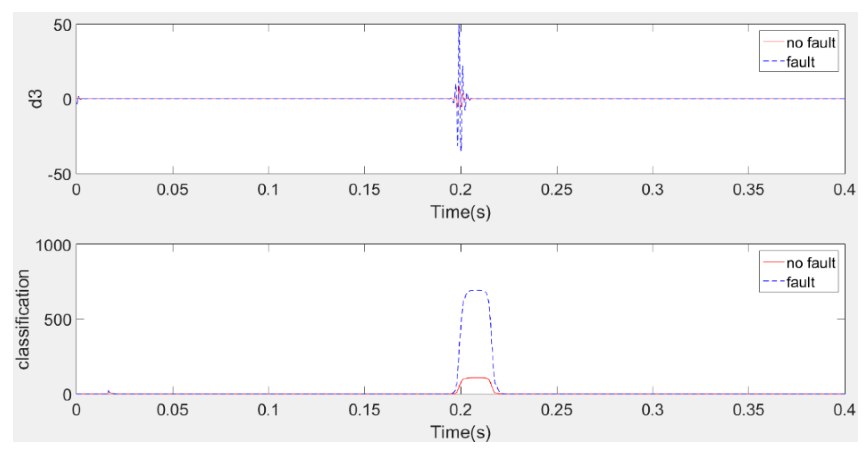Click small blip near 0.02s in bottom plot
The width and height of the screenshot is (868, 452).
(x=109, y=392)
